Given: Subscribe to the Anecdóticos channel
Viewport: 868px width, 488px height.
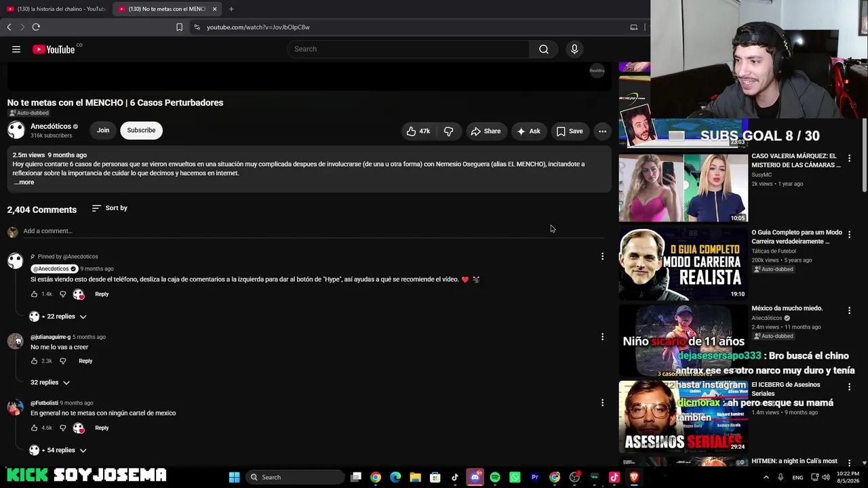Looking at the screenshot, I should [x=141, y=130].
